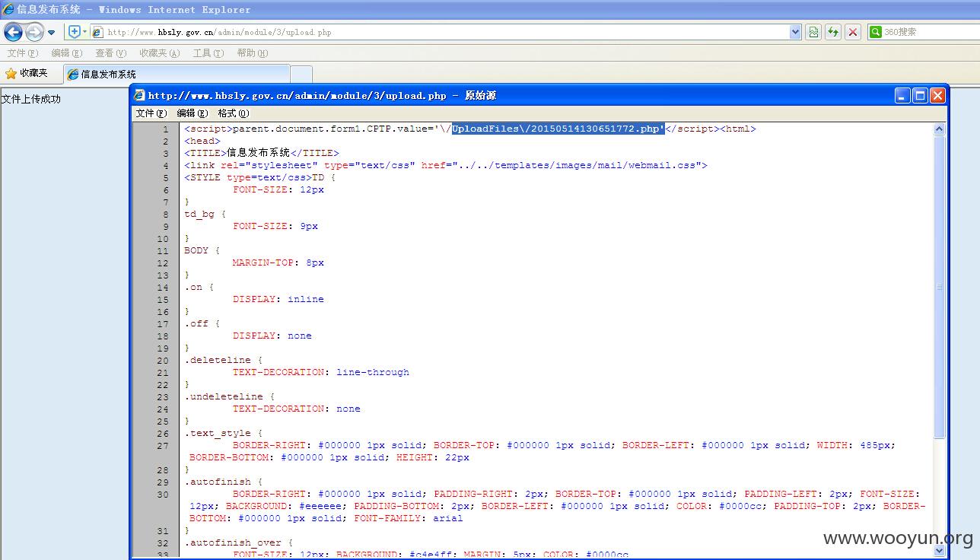This screenshot has width=980, height=560.
Task: Close the source viewer window
Action: point(937,95)
